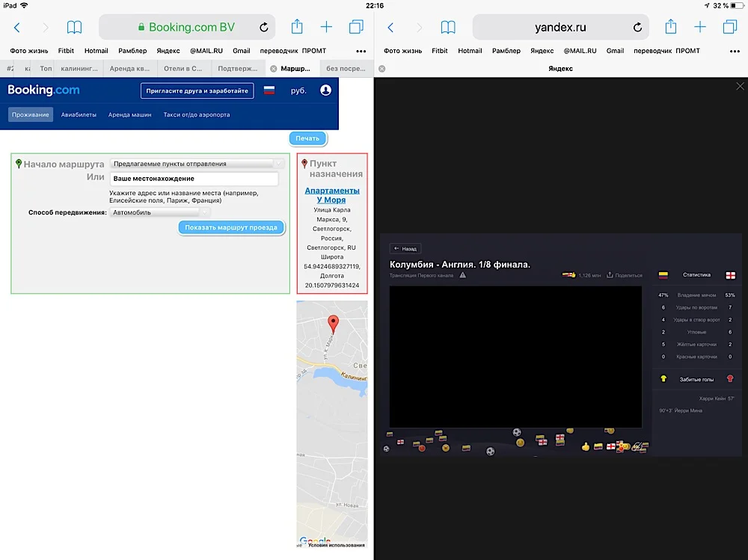
Task: Open калининг... Safari tab
Action: click(x=79, y=69)
